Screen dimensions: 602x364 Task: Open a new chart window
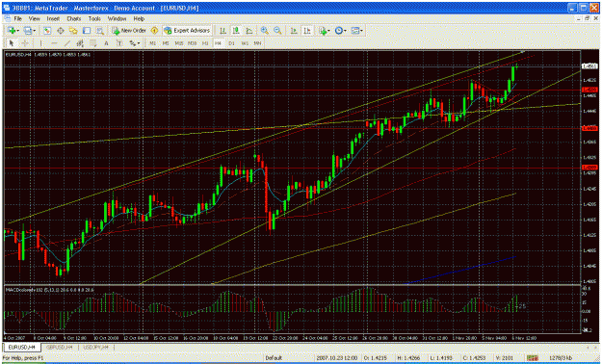point(12,31)
